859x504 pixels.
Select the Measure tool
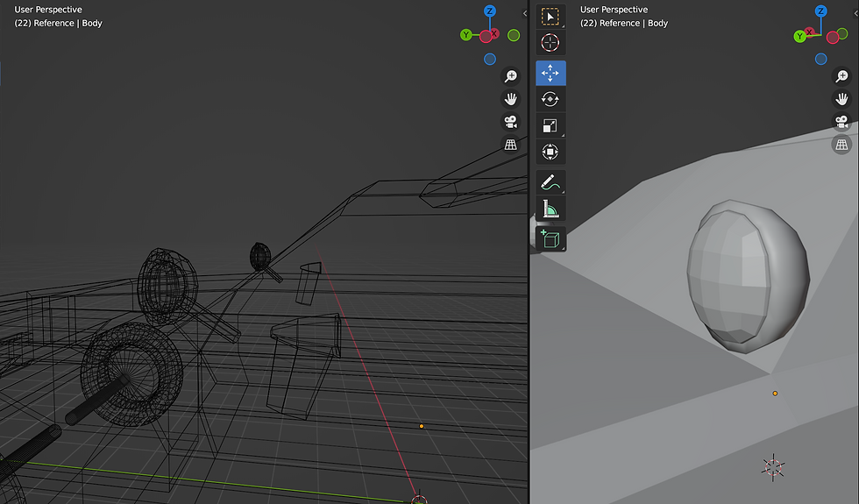(550, 209)
